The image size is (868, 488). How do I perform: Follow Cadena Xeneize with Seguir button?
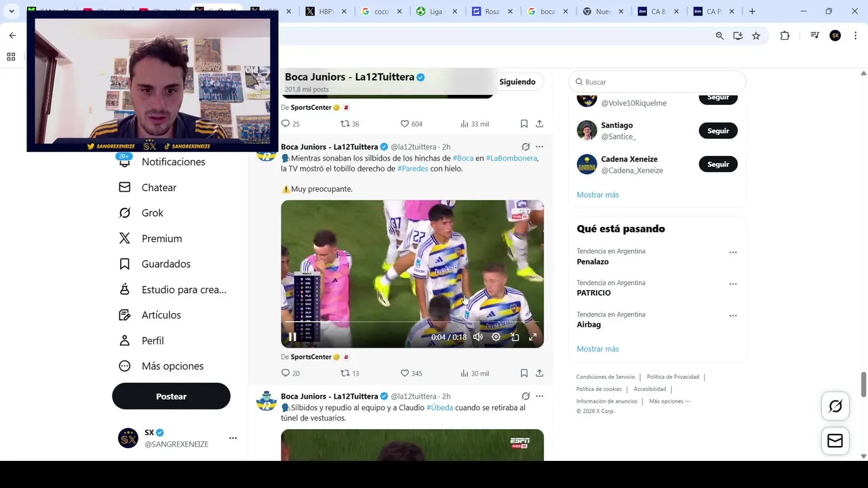click(x=718, y=164)
